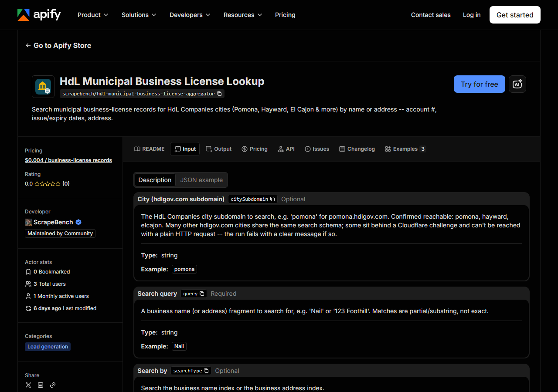The height and width of the screenshot is (392, 558).
Task: Open the actor Pricing tab
Action: pos(255,149)
